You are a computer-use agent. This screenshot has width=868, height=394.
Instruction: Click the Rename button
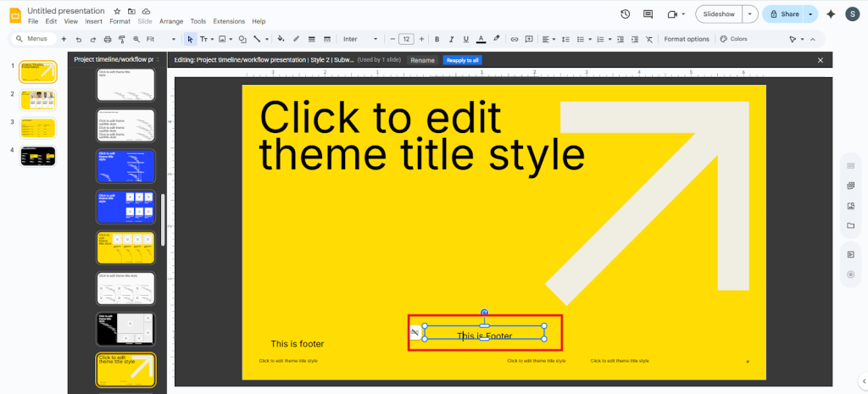click(422, 60)
